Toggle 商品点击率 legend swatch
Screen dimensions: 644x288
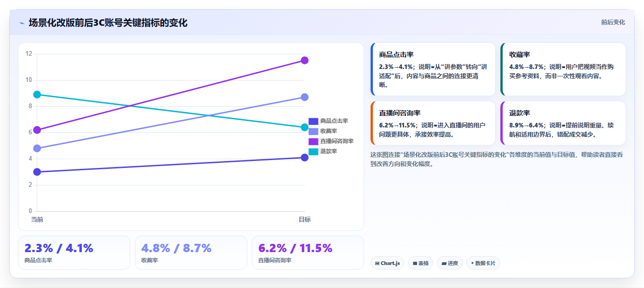pyautogui.click(x=313, y=121)
